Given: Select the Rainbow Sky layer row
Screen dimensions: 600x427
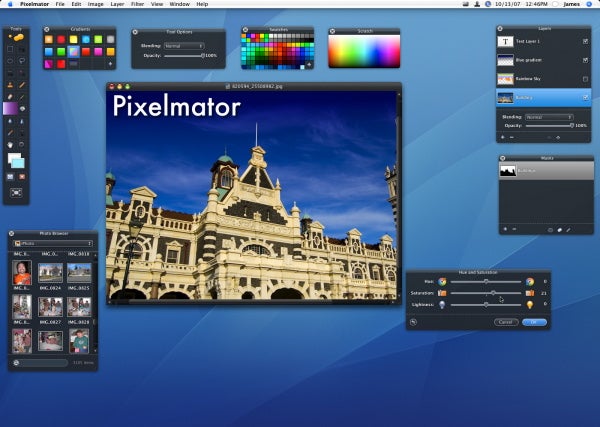Looking at the screenshot, I should coord(543,79).
